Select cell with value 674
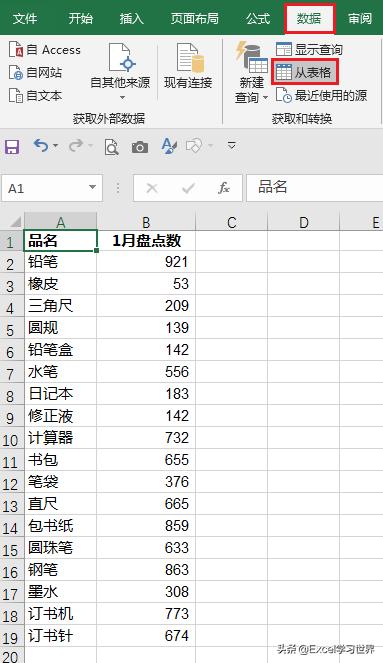 click(146, 636)
